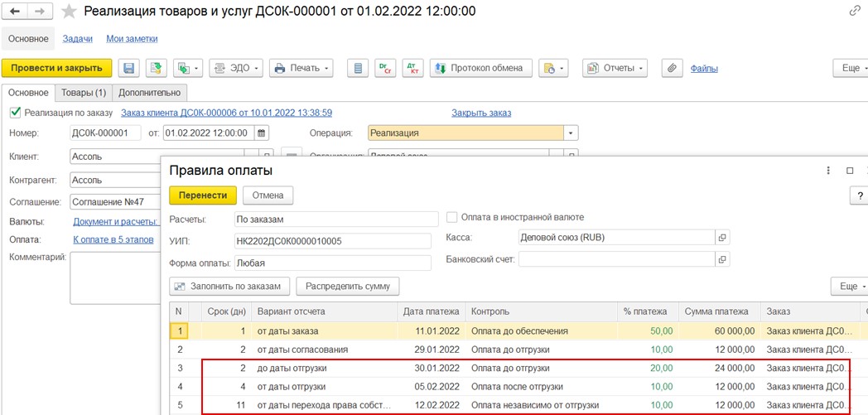Click the Dr/Cr postings icon
This screenshot has width=868, height=415.
coord(384,68)
